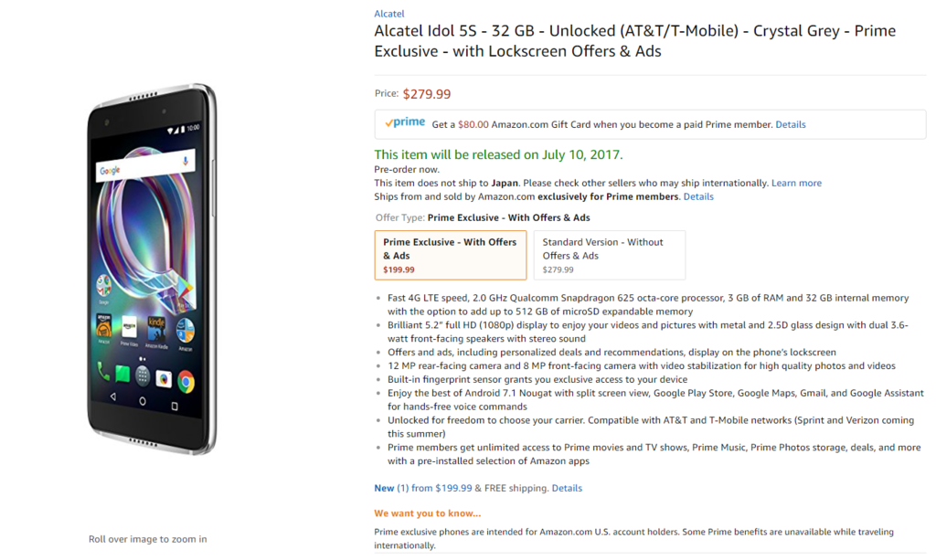
Task: Select Standard Version Without Offers & Ads
Action: (x=609, y=254)
